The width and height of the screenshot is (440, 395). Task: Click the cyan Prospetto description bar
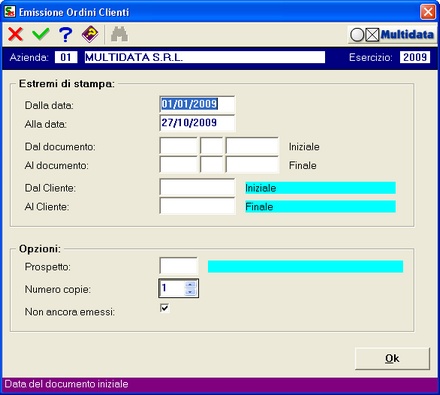(x=305, y=267)
